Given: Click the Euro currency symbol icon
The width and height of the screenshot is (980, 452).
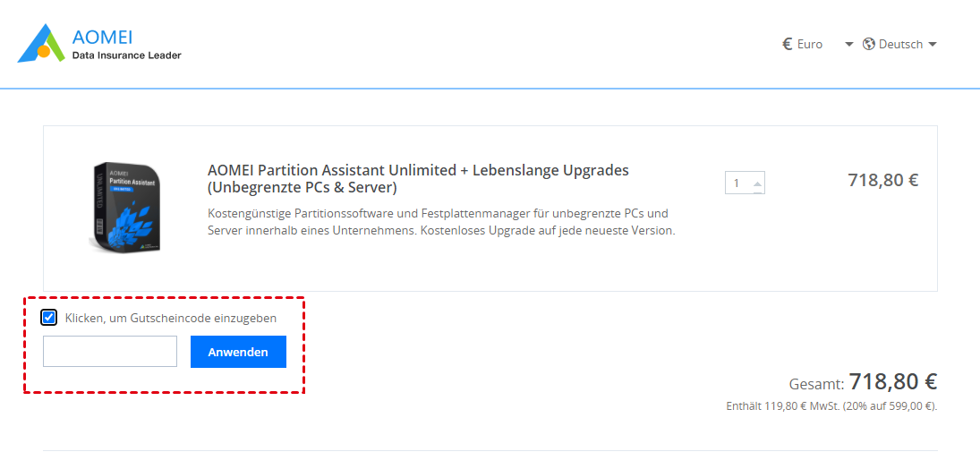Looking at the screenshot, I should (788, 45).
